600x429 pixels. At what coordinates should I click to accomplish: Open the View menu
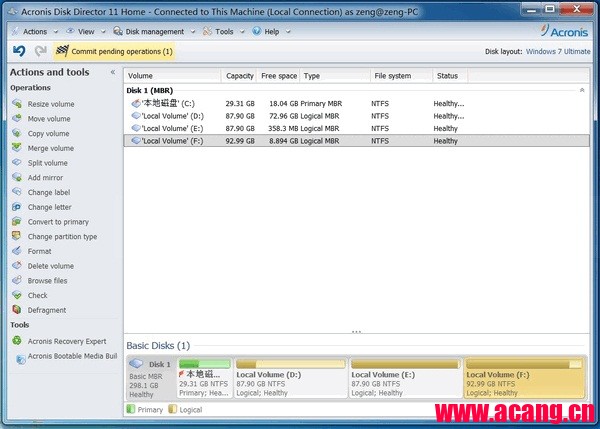click(86, 31)
